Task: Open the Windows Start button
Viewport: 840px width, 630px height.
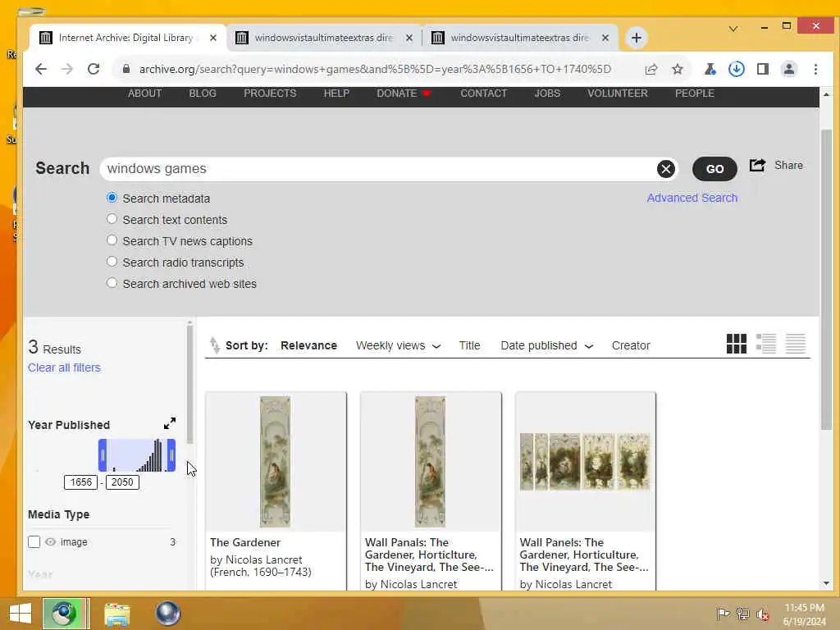Action: click(21, 614)
